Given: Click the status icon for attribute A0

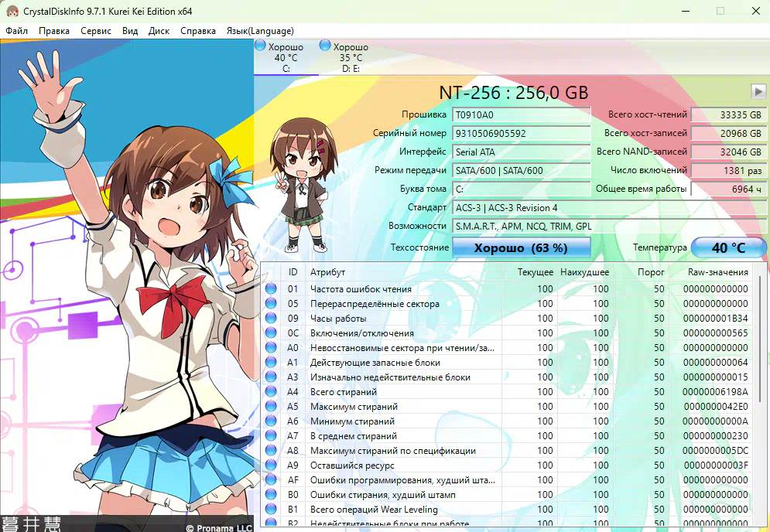Looking at the screenshot, I should pyautogui.click(x=271, y=347).
